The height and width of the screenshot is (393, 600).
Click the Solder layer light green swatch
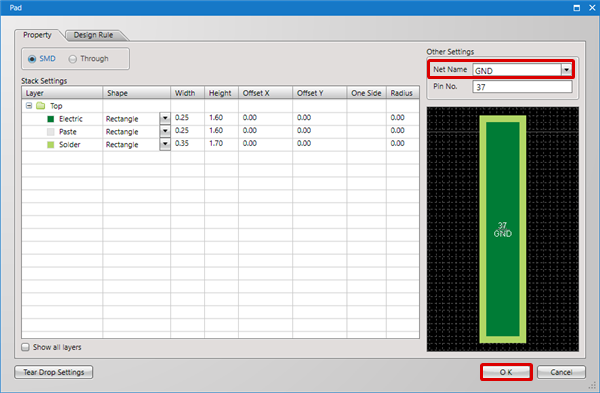[51, 145]
